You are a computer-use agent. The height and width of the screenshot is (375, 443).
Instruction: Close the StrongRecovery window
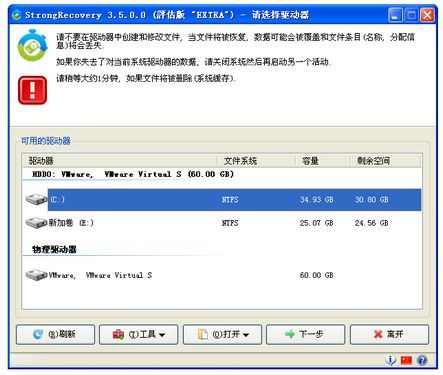(x=427, y=15)
